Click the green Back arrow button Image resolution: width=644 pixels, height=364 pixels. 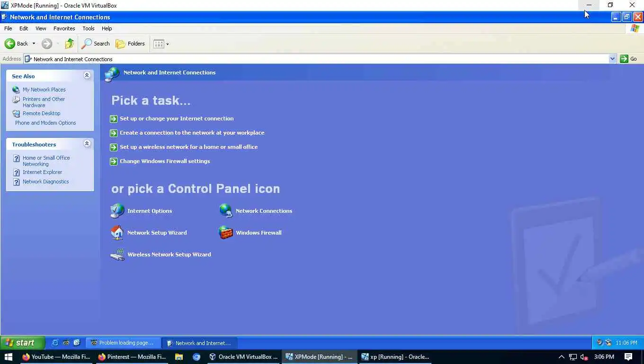tap(10, 44)
